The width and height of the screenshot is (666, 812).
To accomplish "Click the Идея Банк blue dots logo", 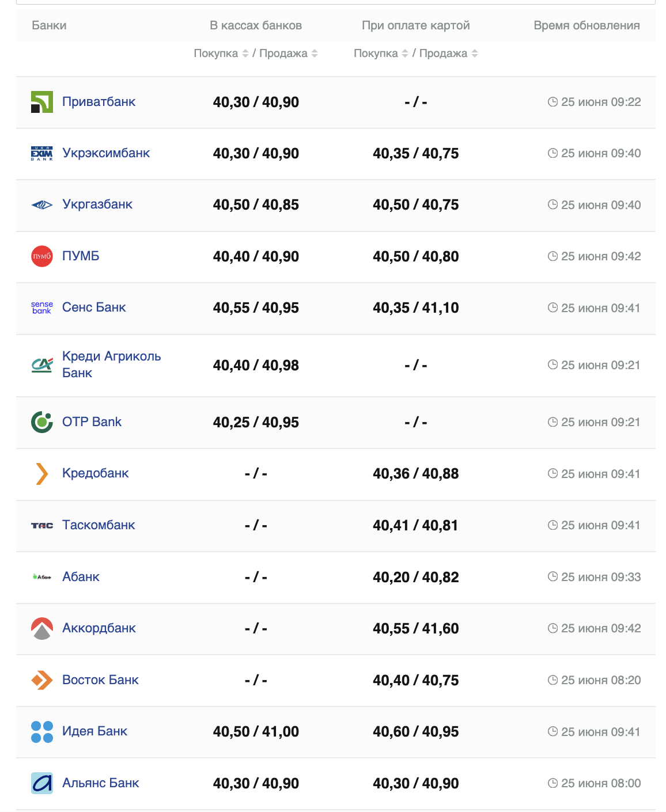I will tap(41, 731).
